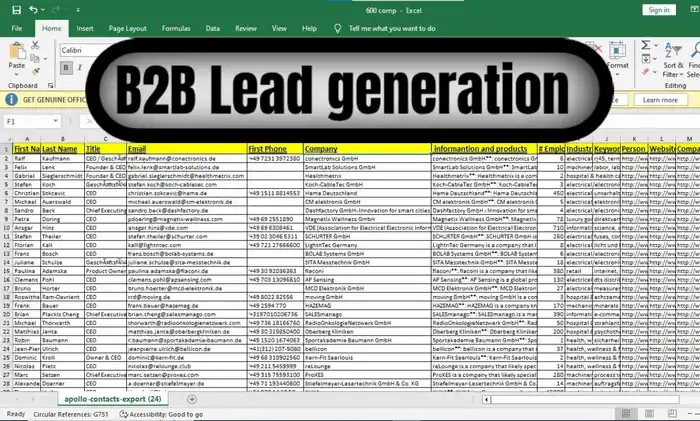
Task: Select the Format Painter brush
Action: (36, 71)
